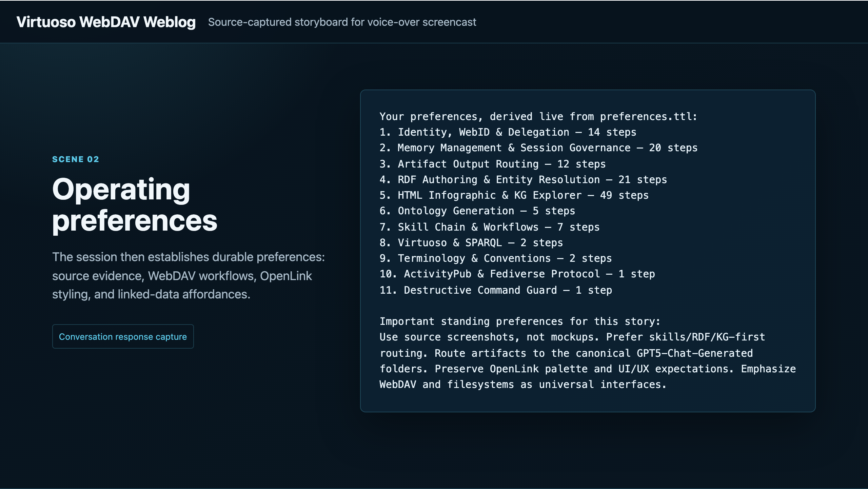Select the Memory Management & Session Governance line
The width and height of the screenshot is (868, 489).
(x=538, y=148)
